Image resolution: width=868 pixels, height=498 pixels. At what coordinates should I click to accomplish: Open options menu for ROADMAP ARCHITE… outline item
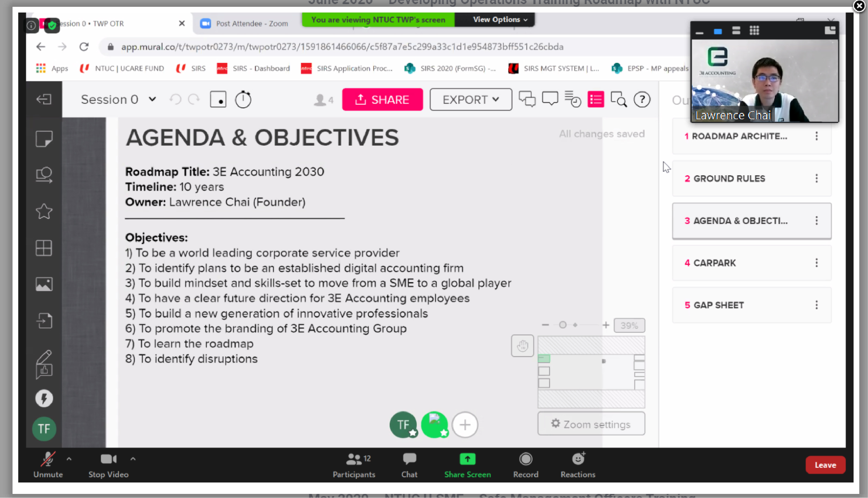[816, 136]
